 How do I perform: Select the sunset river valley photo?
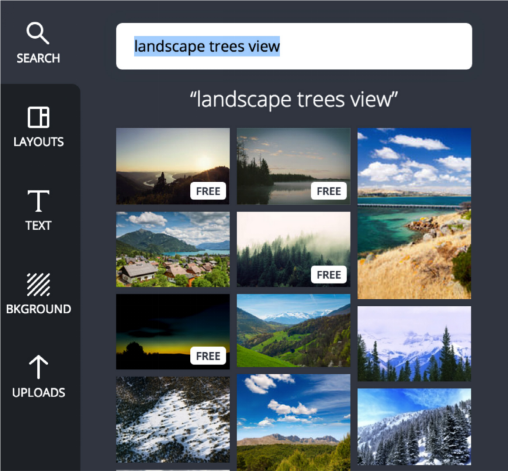tap(173, 166)
